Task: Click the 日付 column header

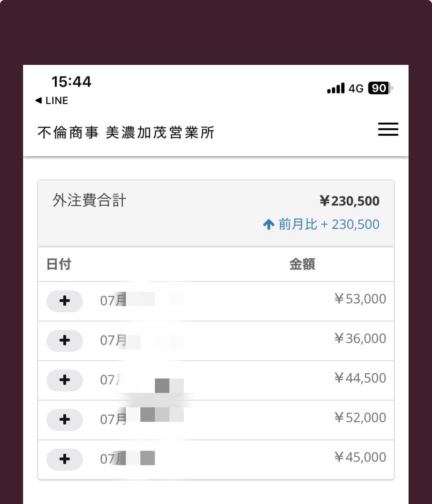Action: coord(59,264)
